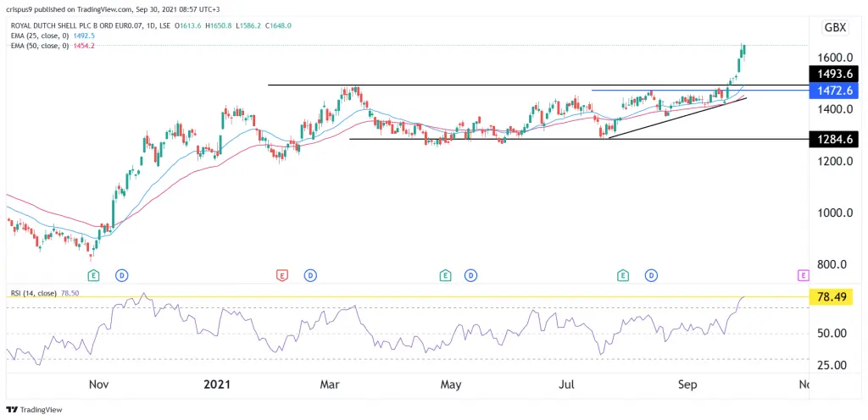Select the yellow horizontal RSI line
Screen dimensions: 868x420
point(408,296)
